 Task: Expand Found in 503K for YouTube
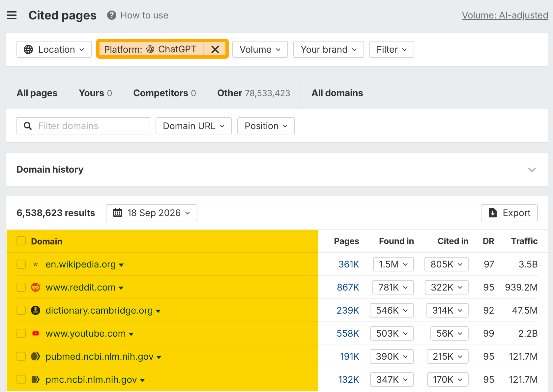click(x=392, y=333)
